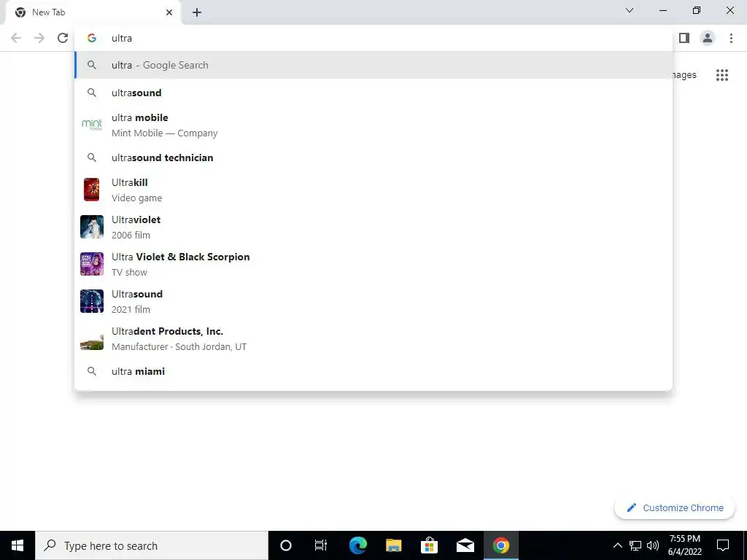This screenshot has height=560, width=747.
Task: Select the Ultrakill Video game suggestion
Action: 373,190
